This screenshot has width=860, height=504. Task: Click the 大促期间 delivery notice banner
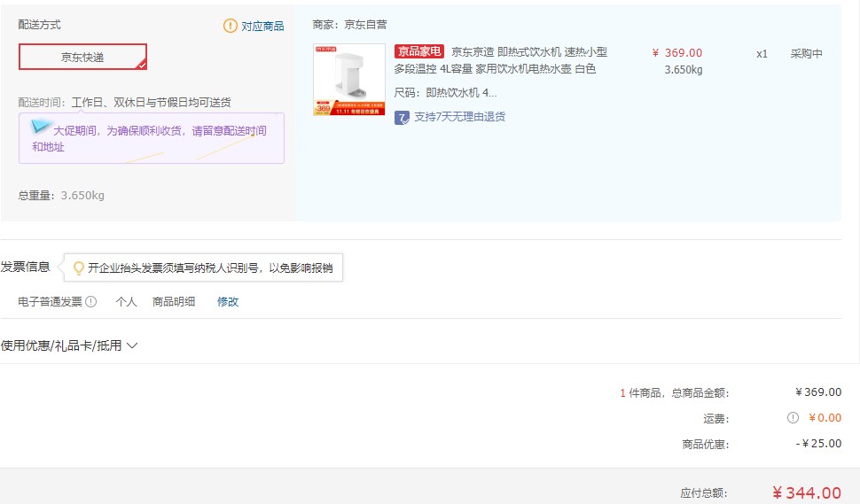coord(152,138)
